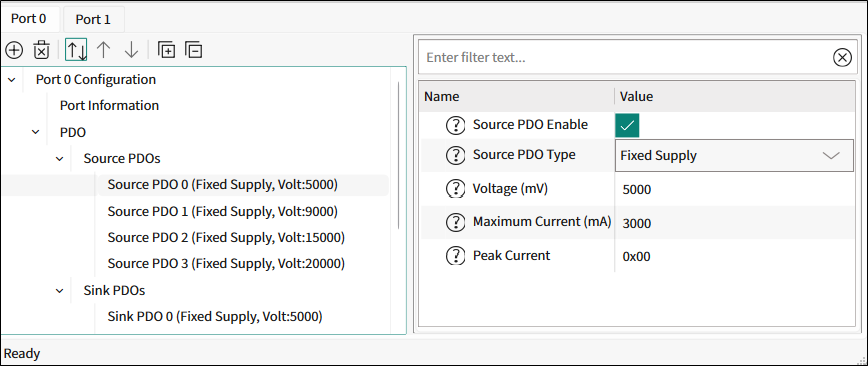Viewport: 868px width, 366px height.
Task: Click the collapse all tree icon
Action: tap(193, 50)
